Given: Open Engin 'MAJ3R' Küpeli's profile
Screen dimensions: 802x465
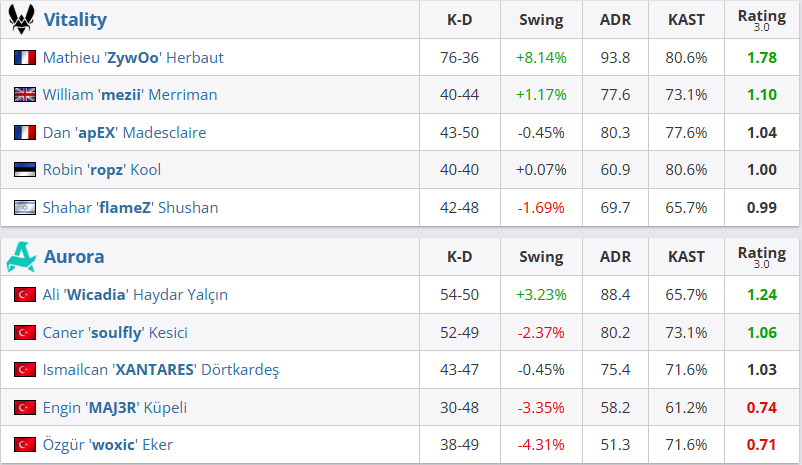Looking at the screenshot, I should pos(115,408).
